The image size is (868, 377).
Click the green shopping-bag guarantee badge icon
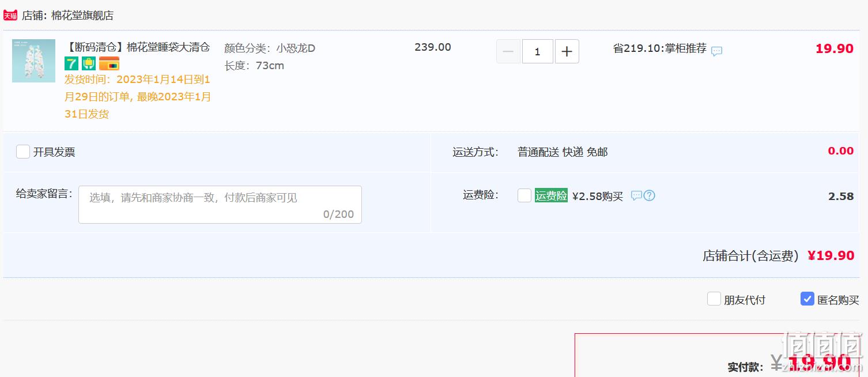(x=89, y=63)
